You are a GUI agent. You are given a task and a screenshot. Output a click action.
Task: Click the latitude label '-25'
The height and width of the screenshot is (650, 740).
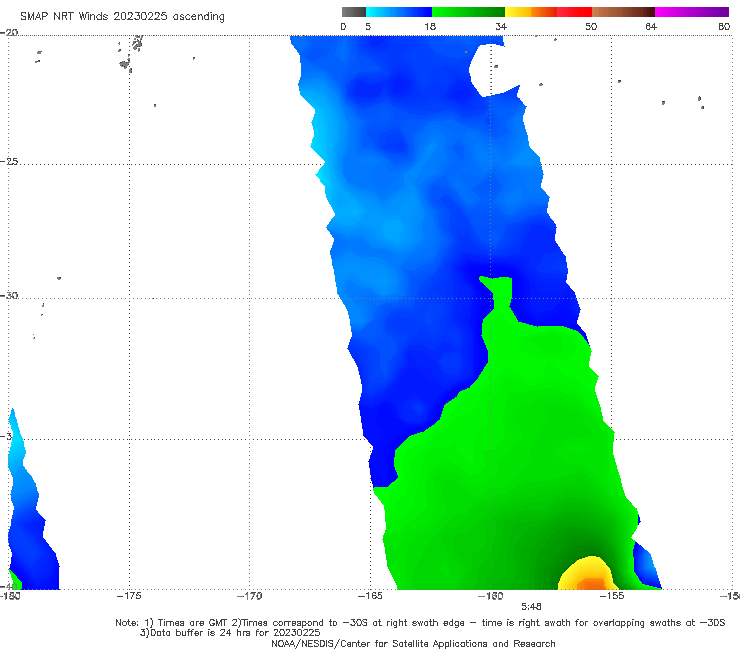9,161
